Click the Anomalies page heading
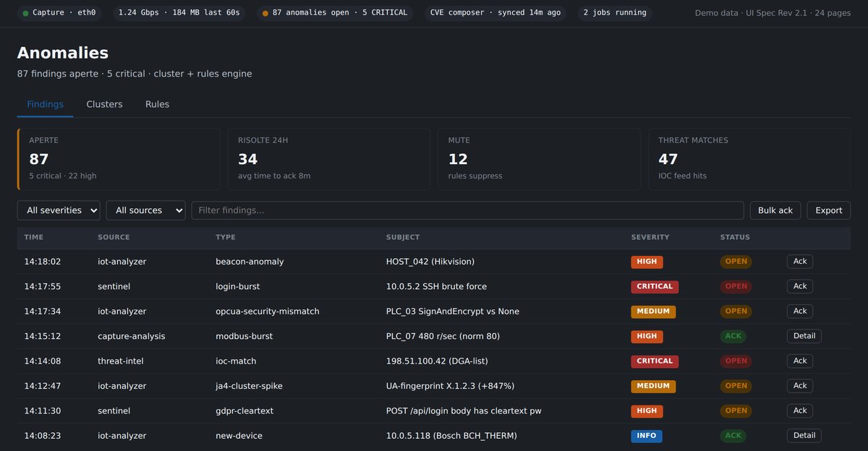 click(63, 53)
